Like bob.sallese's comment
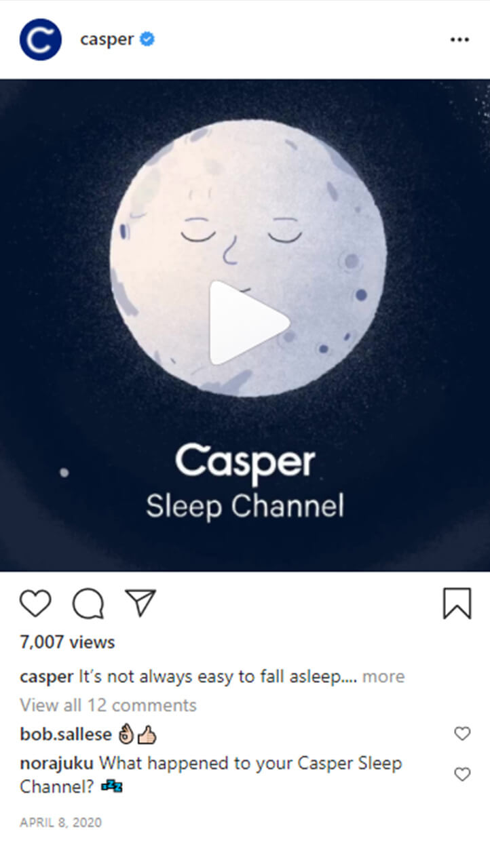The image size is (490, 868). point(462,734)
